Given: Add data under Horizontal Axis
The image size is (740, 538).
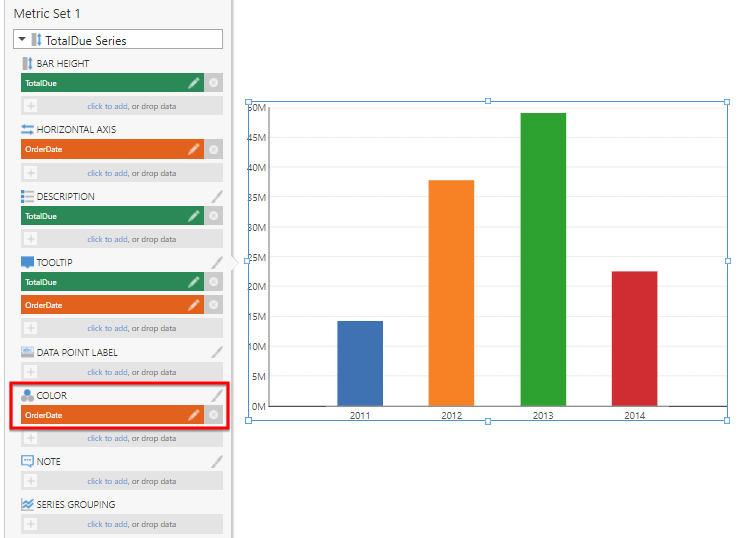Looking at the screenshot, I should [122, 173].
